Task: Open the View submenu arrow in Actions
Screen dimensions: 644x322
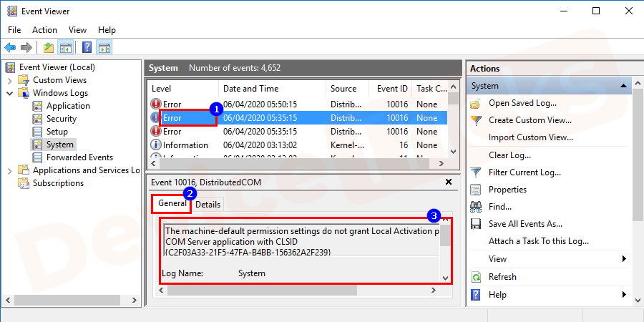Action: (x=624, y=259)
